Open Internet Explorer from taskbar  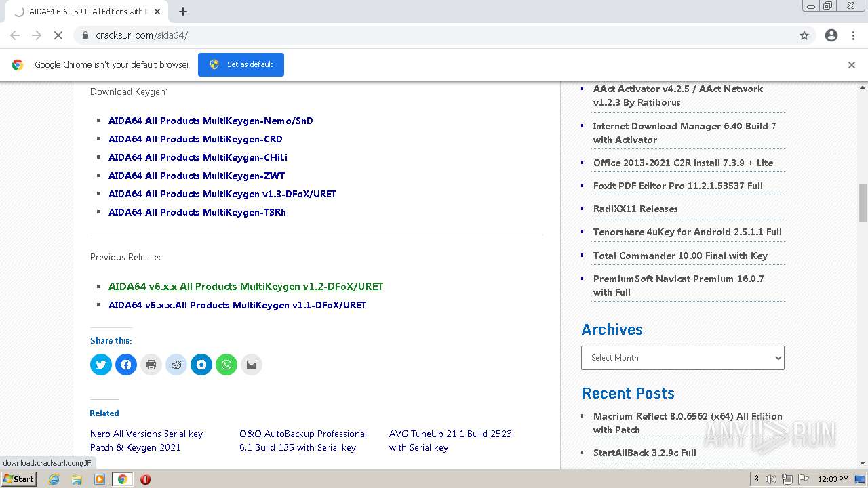tap(54, 479)
